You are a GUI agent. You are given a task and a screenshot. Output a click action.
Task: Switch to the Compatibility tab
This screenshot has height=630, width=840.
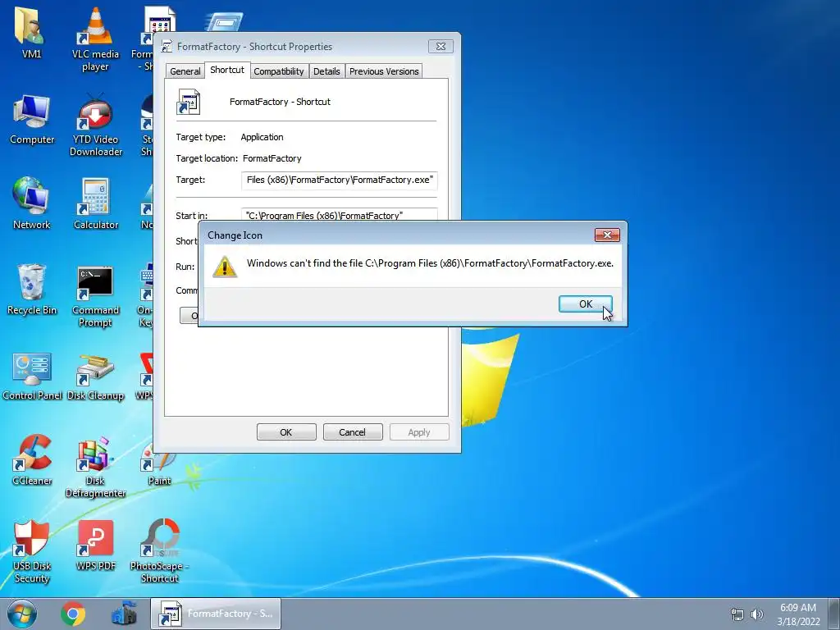tap(279, 71)
